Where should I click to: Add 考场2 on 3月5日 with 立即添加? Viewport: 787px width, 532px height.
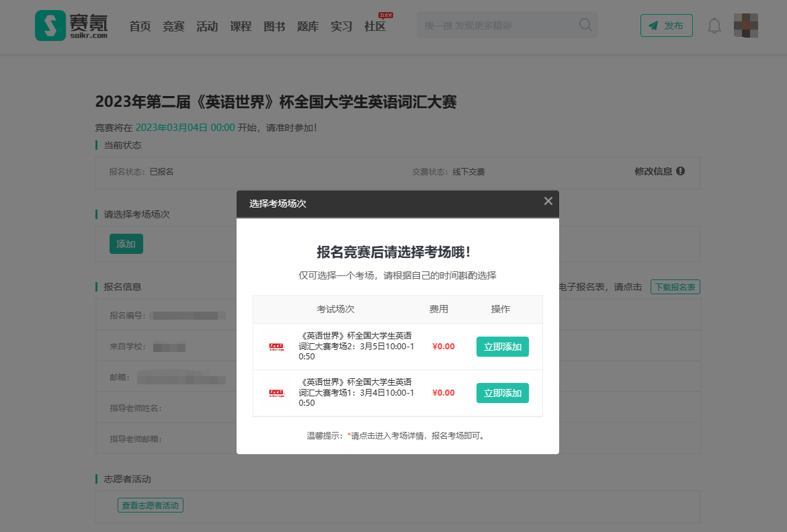click(x=502, y=347)
